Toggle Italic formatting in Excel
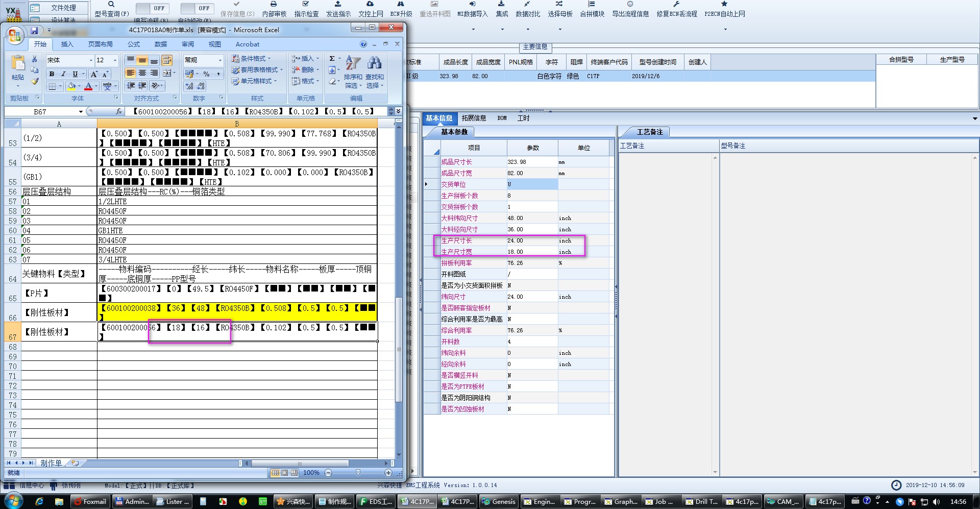 (x=63, y=74)
